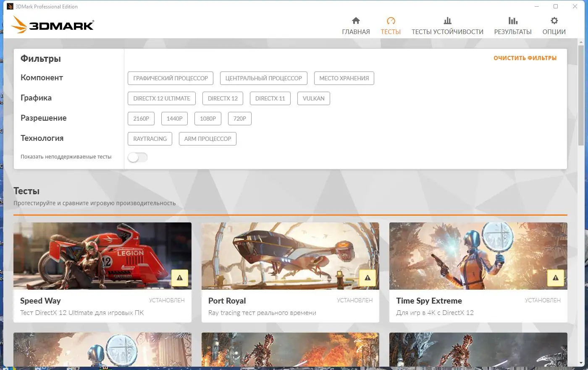Viewport: 588px width, 370px height.
Task: Enable показать неподдерживаемые тесты switch
Action: pos(137,157)
